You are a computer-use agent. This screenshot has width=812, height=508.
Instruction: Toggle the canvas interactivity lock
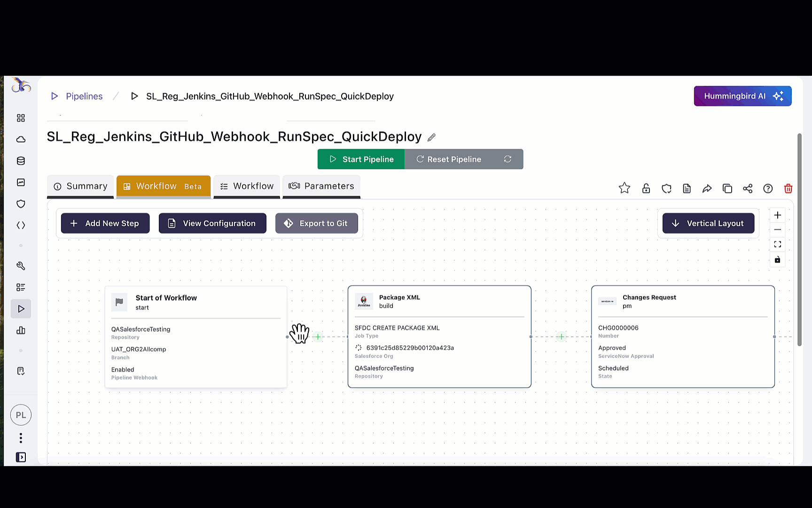click(x=778, y=260)
